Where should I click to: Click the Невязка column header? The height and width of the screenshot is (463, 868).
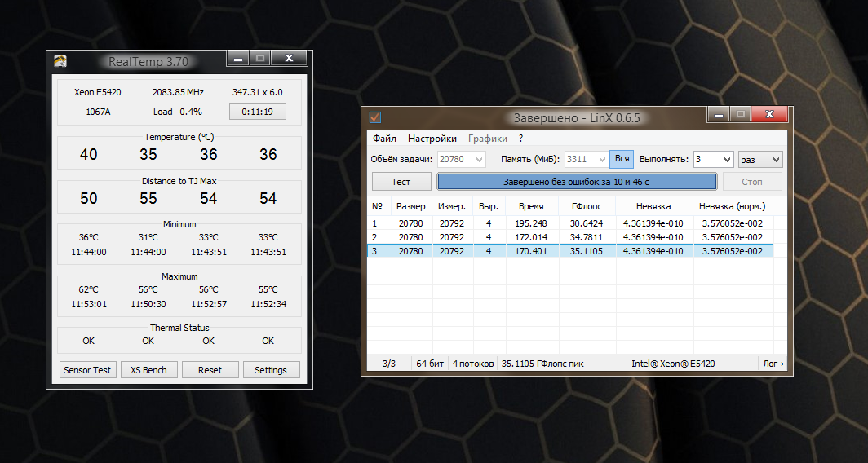point(653,206)
